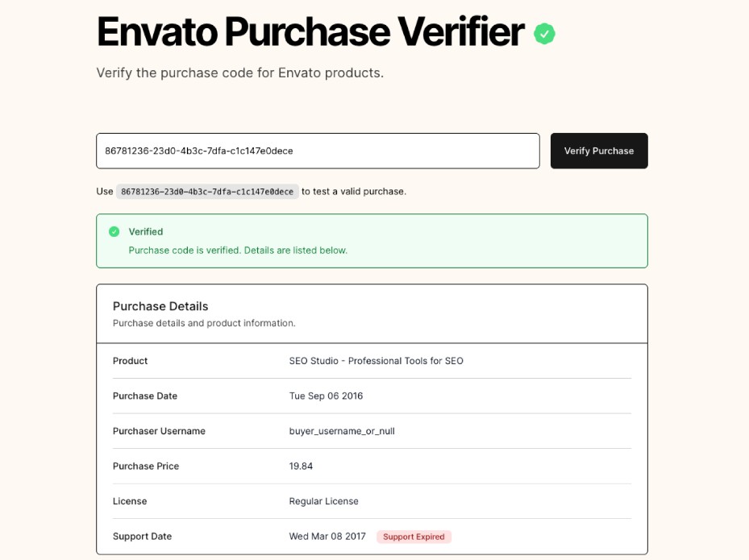
Task: Click the Purchase Price row label
Action: pyautogui.click(x=145, y=466)
